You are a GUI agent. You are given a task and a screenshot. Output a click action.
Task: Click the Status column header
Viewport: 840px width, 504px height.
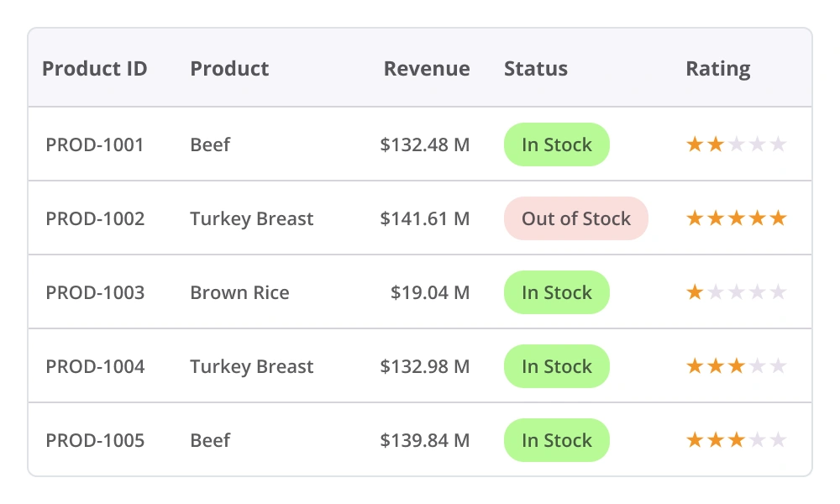pyautogui.click(x=535, y=69)
